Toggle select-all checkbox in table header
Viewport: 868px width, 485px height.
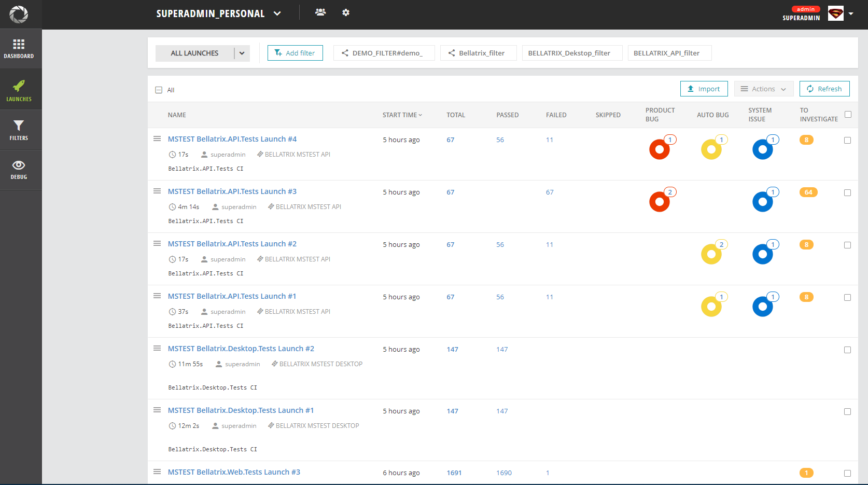tap(848, 115)
